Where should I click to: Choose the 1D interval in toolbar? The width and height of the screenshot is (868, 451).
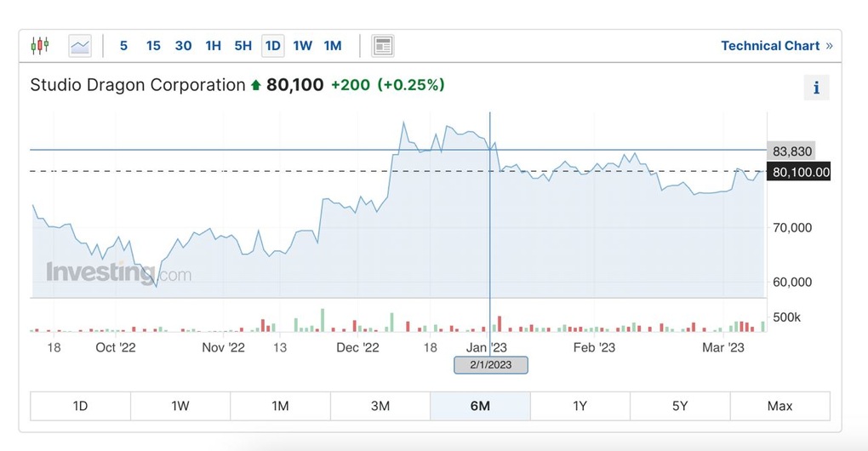pos(272,46)
